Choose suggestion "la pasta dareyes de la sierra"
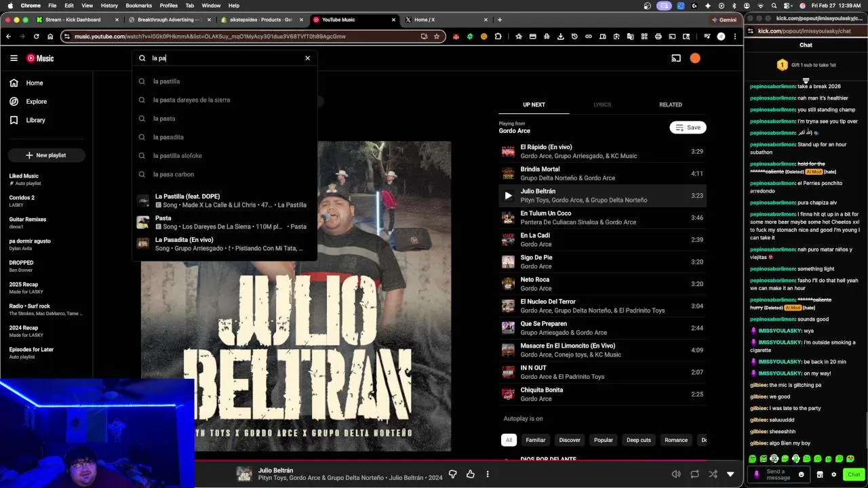This screenshot has width=868, height=488. (224, 100)
